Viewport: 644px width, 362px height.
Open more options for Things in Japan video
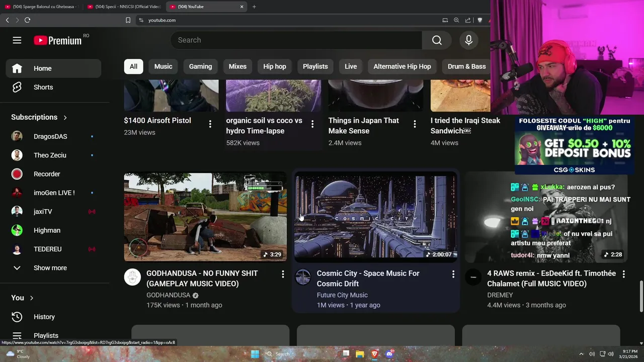[415, 124]
